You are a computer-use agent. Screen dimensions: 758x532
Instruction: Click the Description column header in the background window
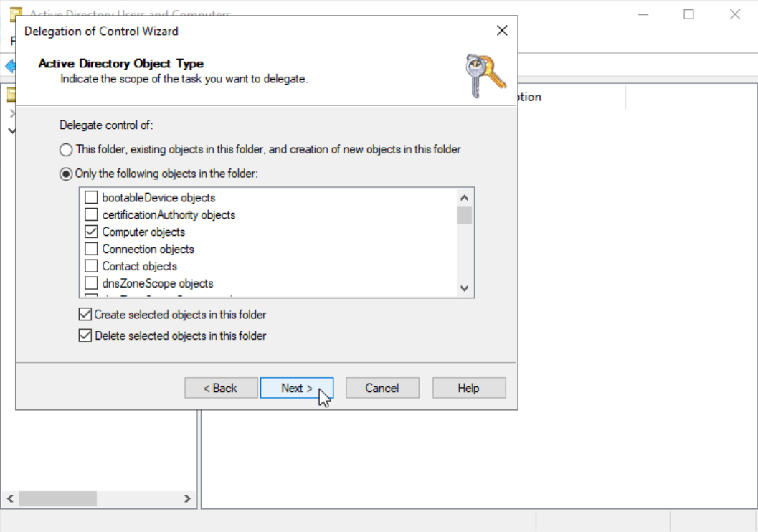pos(572,97)
